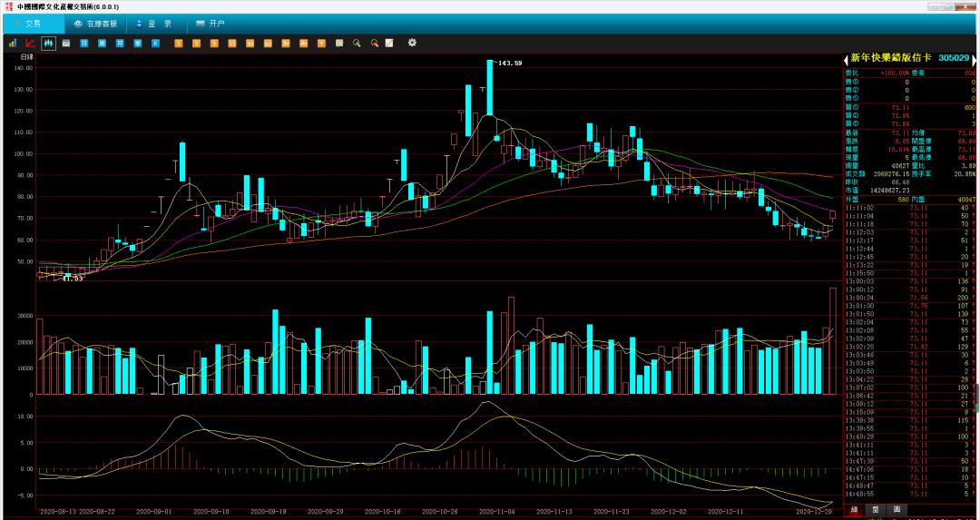980x520 pixels.
Task: Open the detail table icon in toolbar
Action: [65, 44]
